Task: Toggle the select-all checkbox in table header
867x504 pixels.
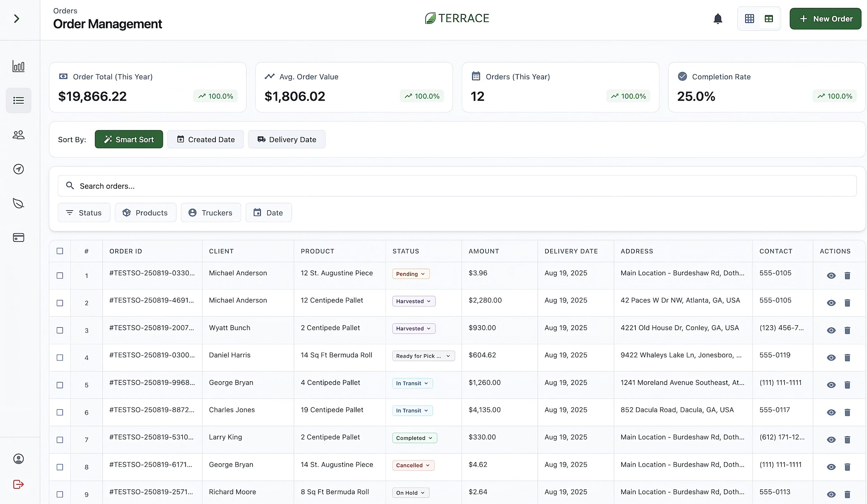Action: (60, 251)
